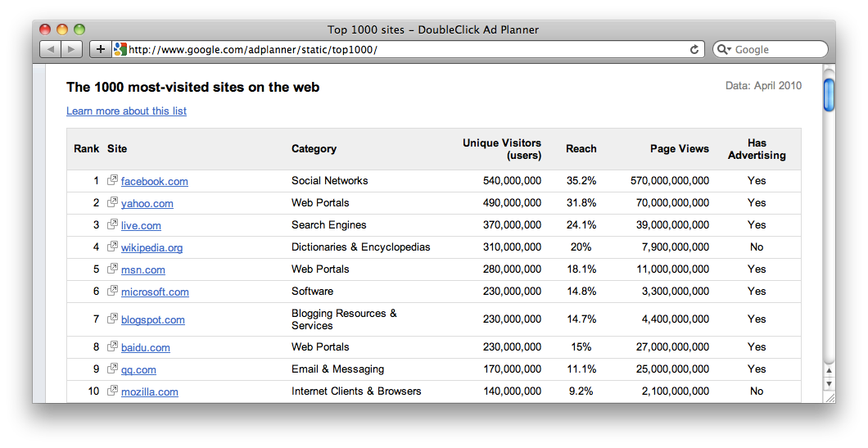Open the facebook.com link
Screen dimensions: 868x448
(x=155, y=181)
